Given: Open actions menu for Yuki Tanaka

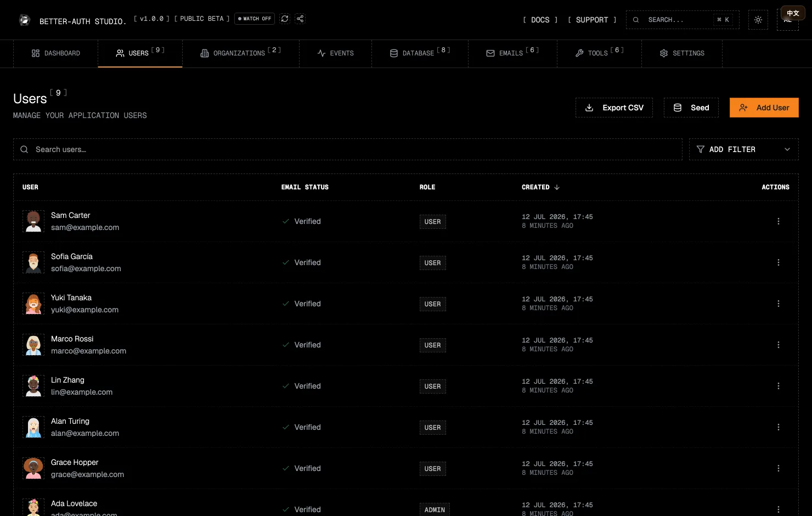Looking at the screenshot, I should coord(778,304).
